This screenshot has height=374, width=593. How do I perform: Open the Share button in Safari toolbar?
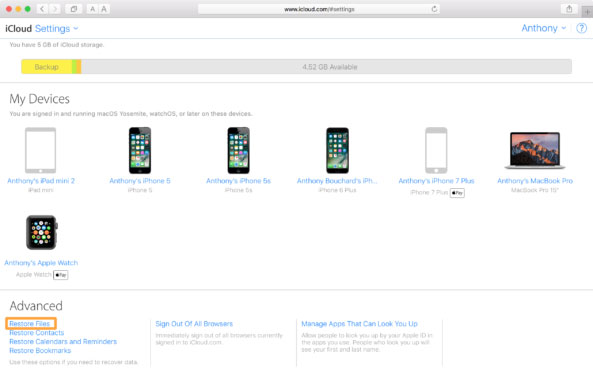pos(569,9)
